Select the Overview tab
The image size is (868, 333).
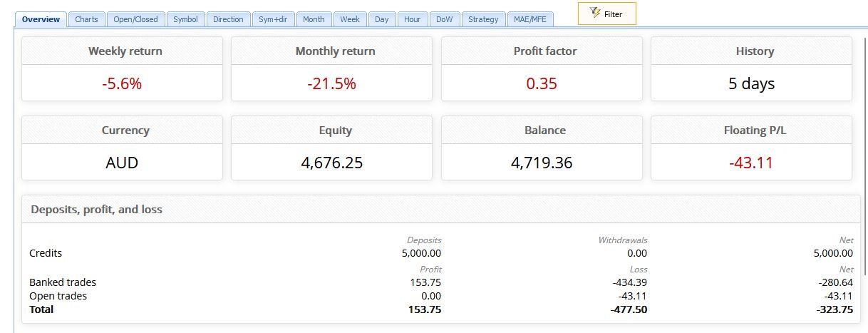(41, 19)
